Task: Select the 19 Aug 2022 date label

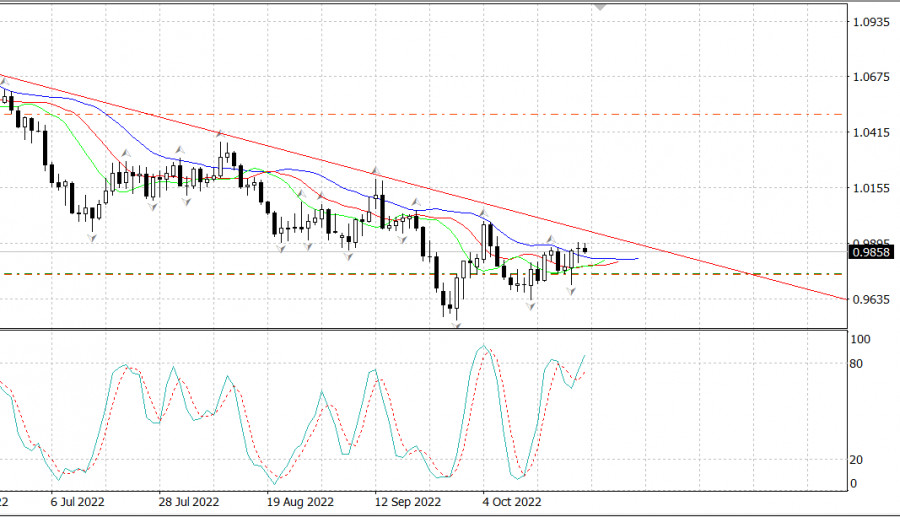Action: coord(303,502)
